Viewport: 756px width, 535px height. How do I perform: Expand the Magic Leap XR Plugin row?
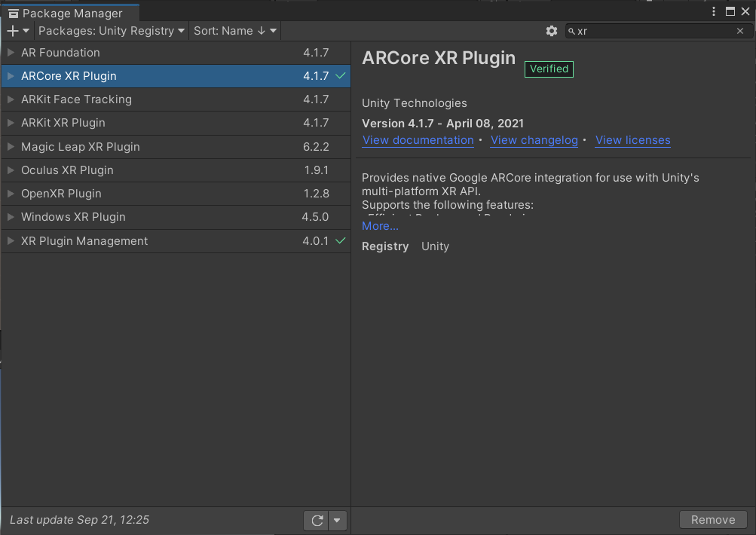point(11,146)
